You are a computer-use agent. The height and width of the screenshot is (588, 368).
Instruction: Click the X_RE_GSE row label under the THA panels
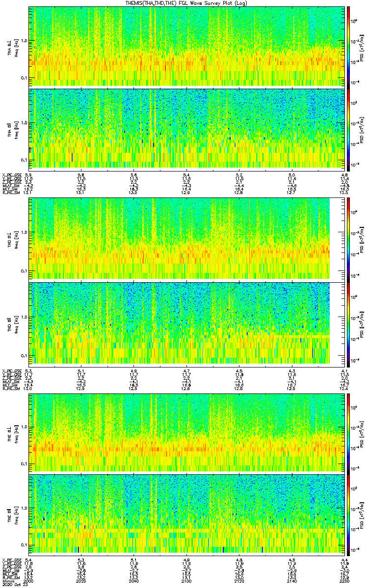point(10,175)
